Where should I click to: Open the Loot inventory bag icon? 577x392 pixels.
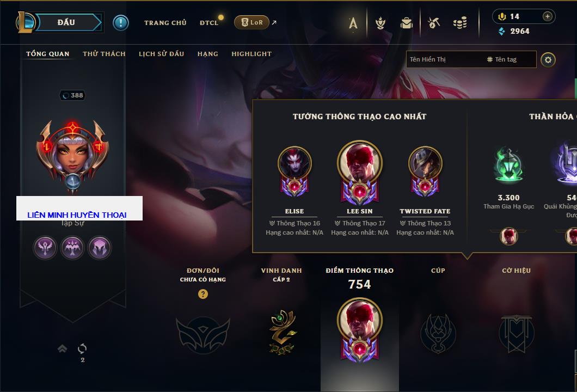[407, 23]
